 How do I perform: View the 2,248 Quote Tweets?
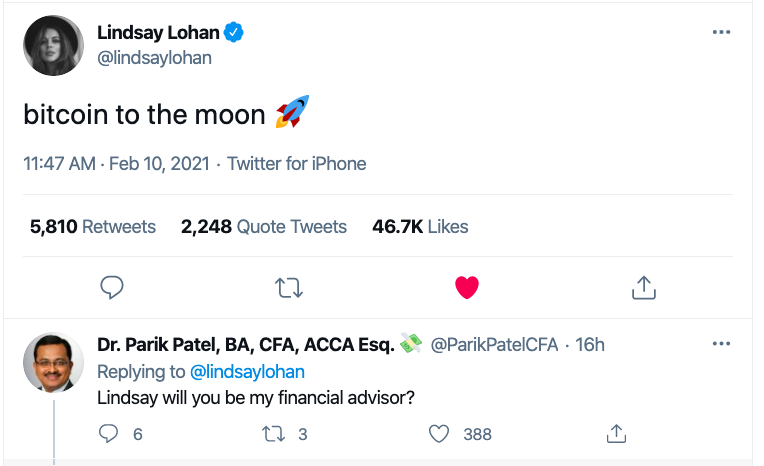[264, 227]
